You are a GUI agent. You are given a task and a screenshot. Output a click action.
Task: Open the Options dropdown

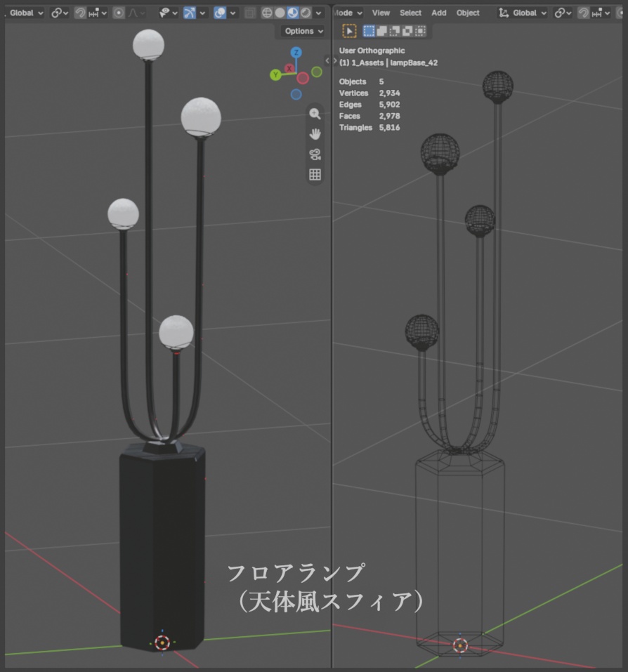(303, 31)
